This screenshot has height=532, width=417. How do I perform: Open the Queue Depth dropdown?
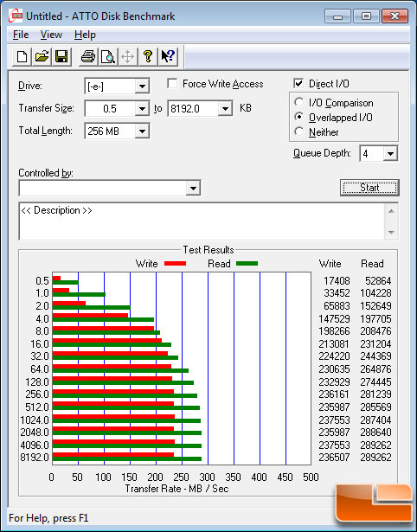(x=390, y=154)
